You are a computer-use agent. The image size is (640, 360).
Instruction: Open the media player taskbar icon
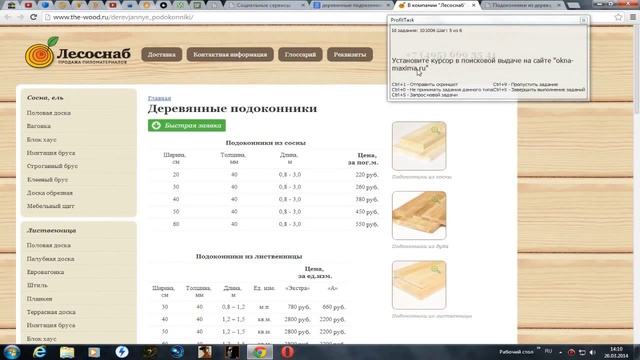94,352
